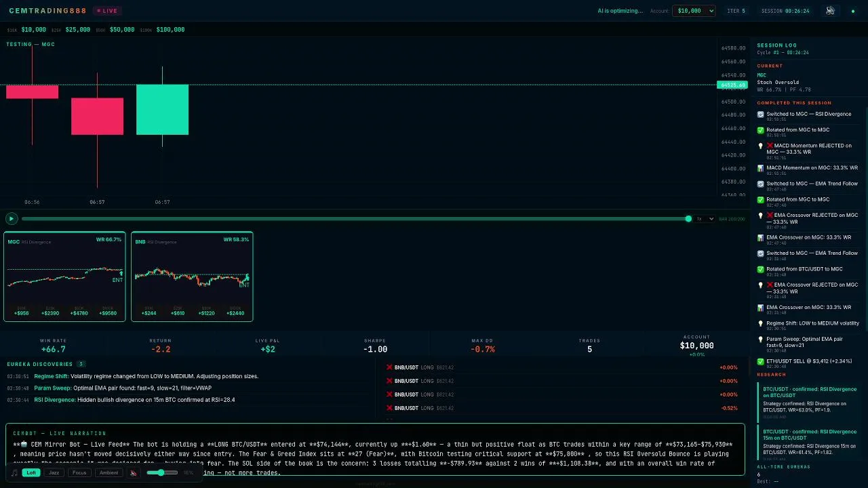Select the Focus music mode
This screenshot has width=868, height=488.
pyautogui.click(x=79, y=473)
